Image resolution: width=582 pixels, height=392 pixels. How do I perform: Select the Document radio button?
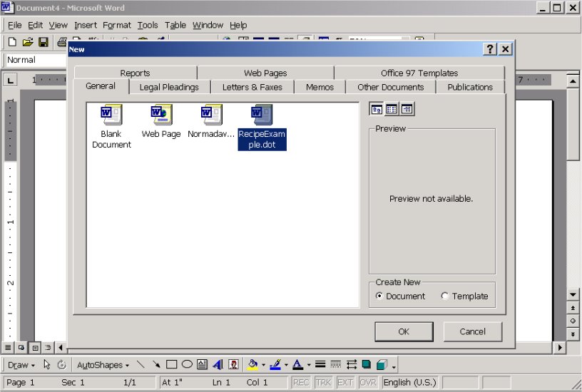coord(379,296)
